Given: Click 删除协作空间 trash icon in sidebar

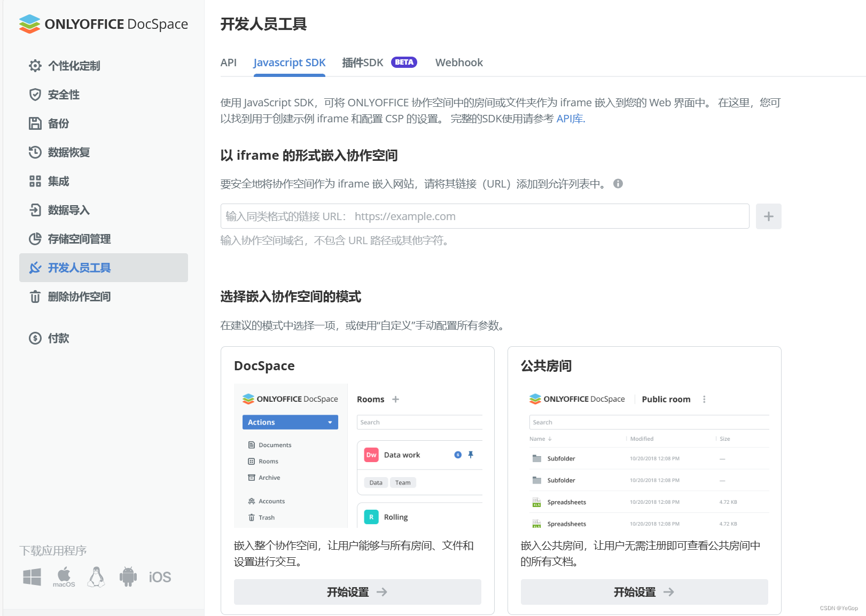Looking at the screenshot, I should (x=35, y=297).
